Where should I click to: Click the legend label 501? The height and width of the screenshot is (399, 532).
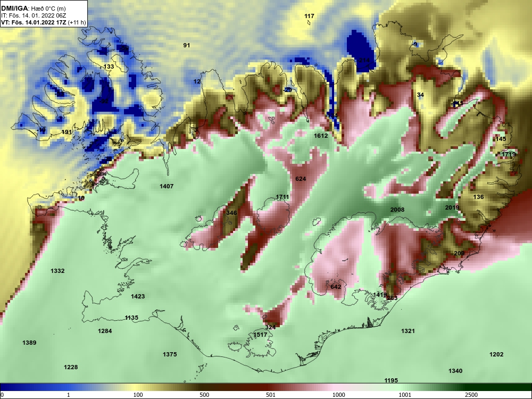click(x=270, y=395)
